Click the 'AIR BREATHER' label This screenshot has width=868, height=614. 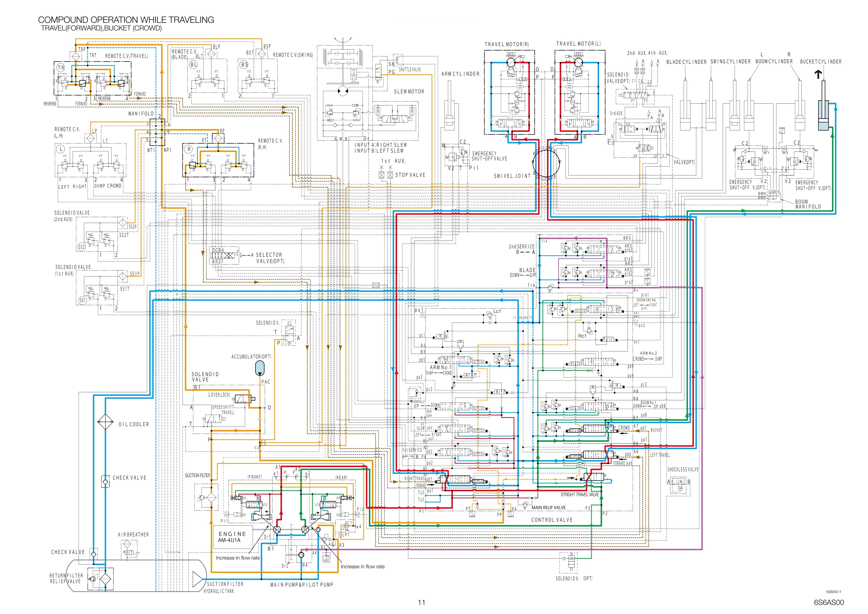[x=134, y=534]
